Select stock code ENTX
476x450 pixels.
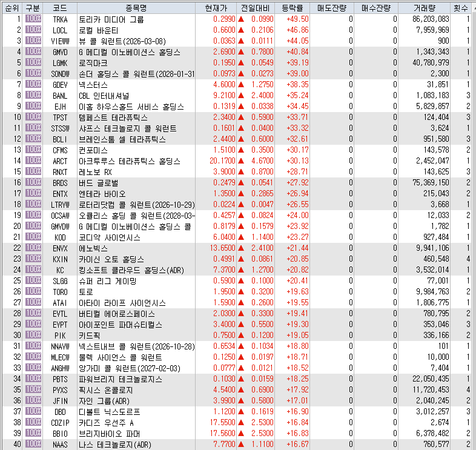(60, 194)
